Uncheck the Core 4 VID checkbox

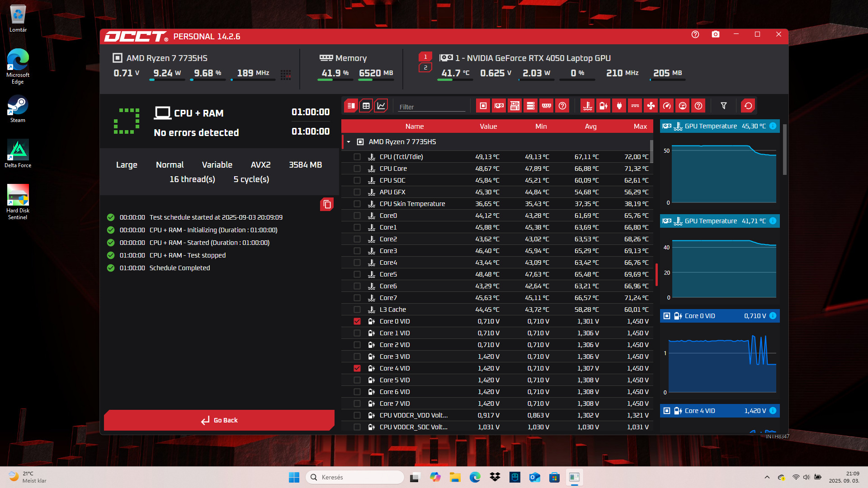tap(357, 368)
